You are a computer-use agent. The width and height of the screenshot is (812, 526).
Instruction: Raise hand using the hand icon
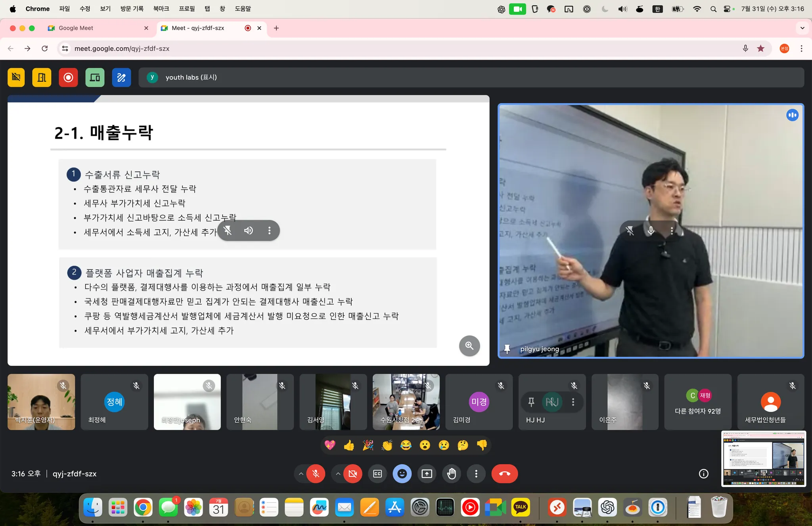tap(452, 474)
